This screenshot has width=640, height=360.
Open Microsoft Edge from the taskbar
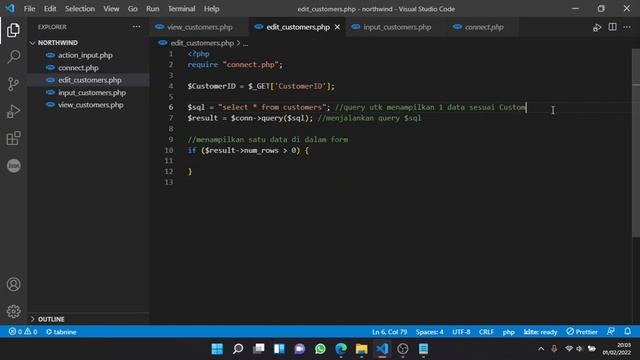[341, 349]
